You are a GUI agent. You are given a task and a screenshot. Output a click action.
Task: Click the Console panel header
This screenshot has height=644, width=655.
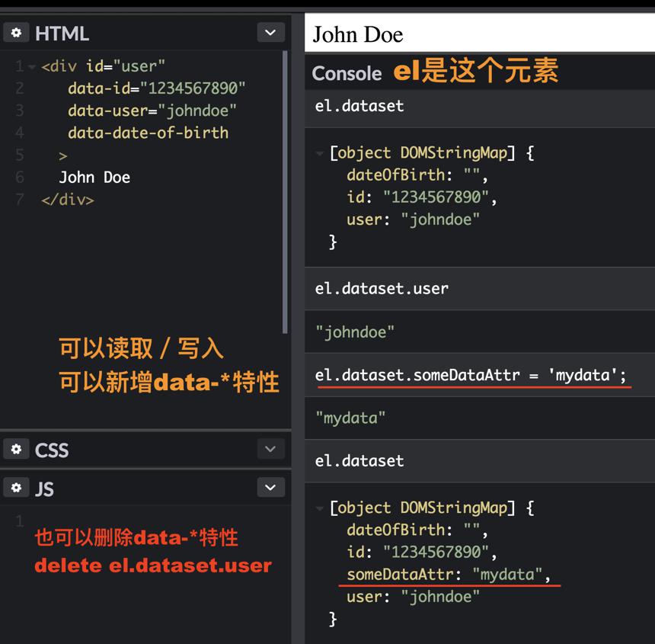tap(347, 74)
